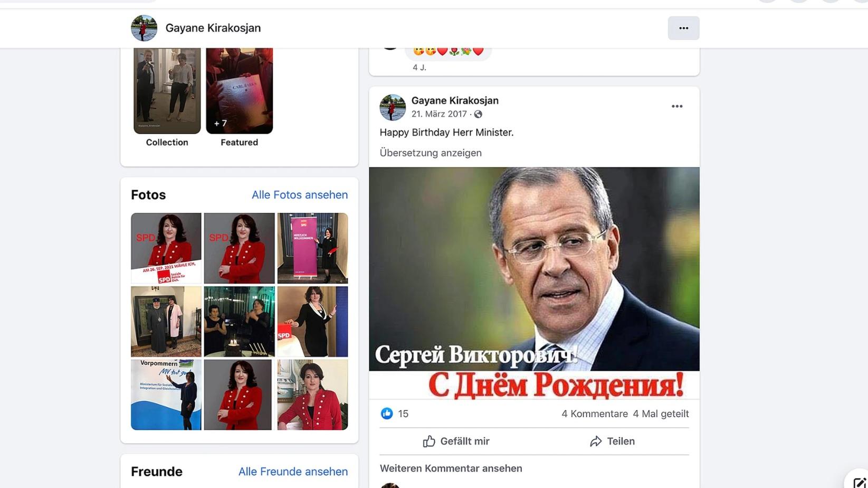This screenshot has height=488, width=868.
Task: Click the blue thumbs-up reaction icon
Action: (x=387, y=414)
